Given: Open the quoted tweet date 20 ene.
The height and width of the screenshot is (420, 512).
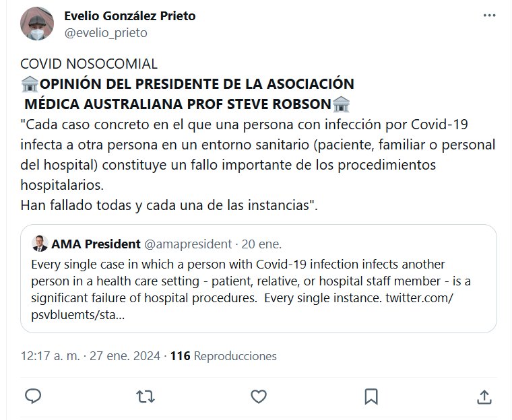Looking at the screenshot, I should tap(261, 243).
